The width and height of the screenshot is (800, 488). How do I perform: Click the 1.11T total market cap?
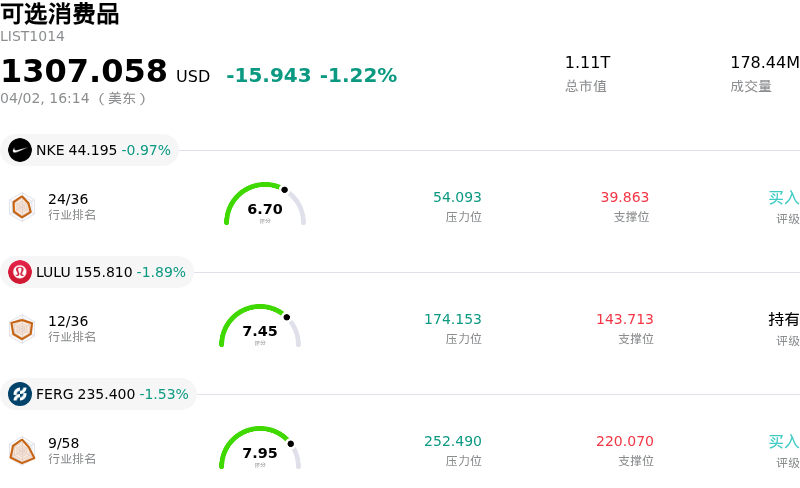pos(587,63)
